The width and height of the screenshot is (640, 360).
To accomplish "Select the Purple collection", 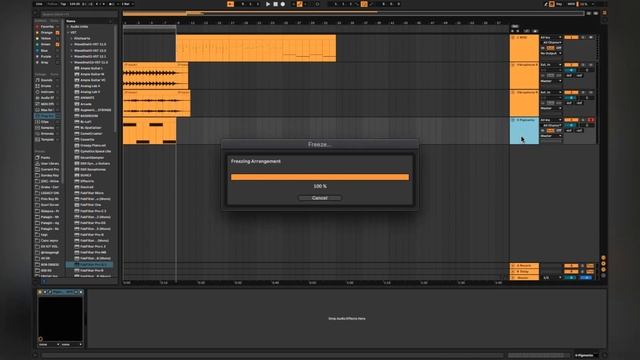I will [46, 56].
